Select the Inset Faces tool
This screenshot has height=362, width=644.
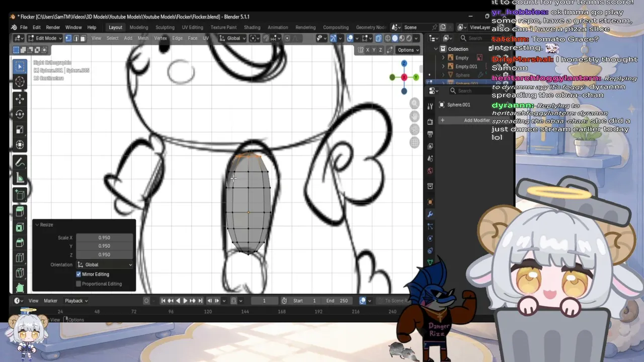[x=20, y=227]
